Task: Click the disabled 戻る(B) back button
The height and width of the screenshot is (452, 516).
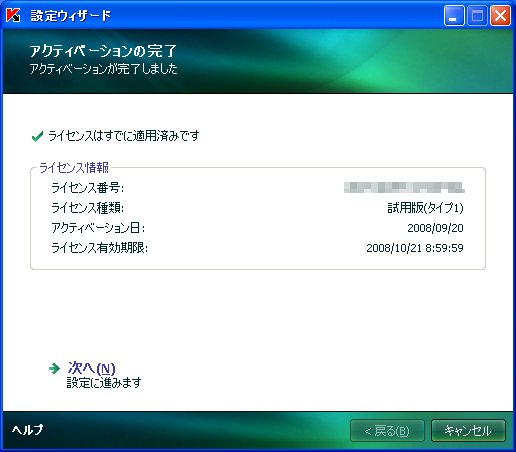Action: (387, 431)
